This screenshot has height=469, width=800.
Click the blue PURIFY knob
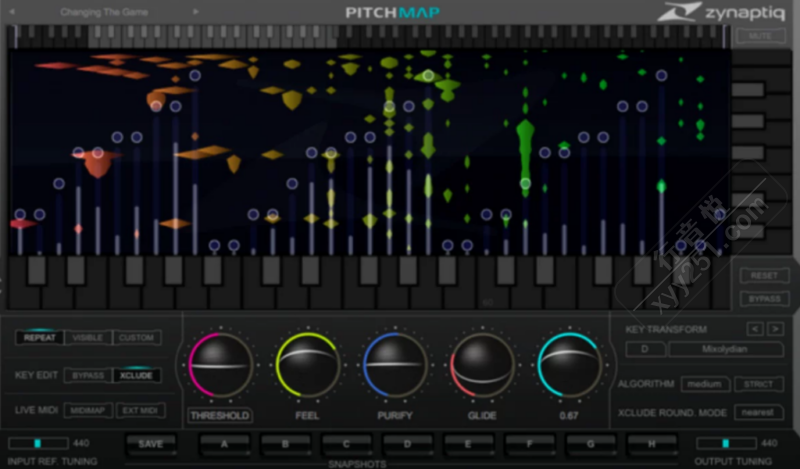(394, 365)
